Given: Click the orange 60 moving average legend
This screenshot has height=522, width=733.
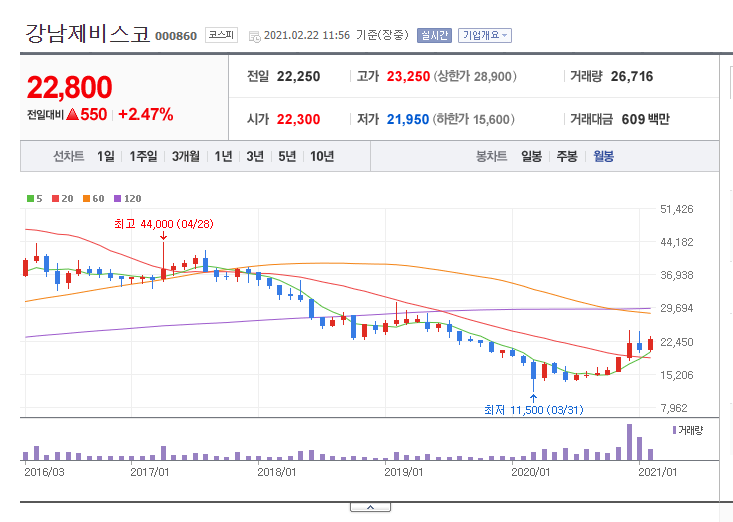Looking at the screenshot, I should point(93,199).
